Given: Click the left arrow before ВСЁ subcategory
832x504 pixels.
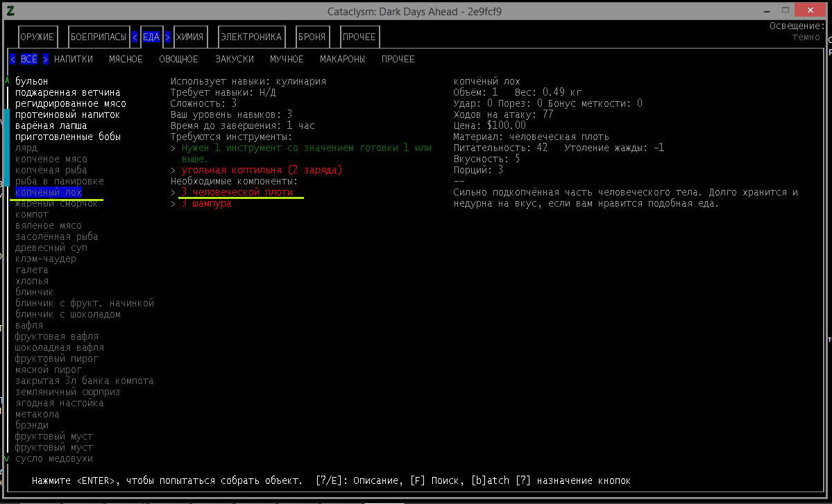Looking at the screenshot, I should 12,60.
